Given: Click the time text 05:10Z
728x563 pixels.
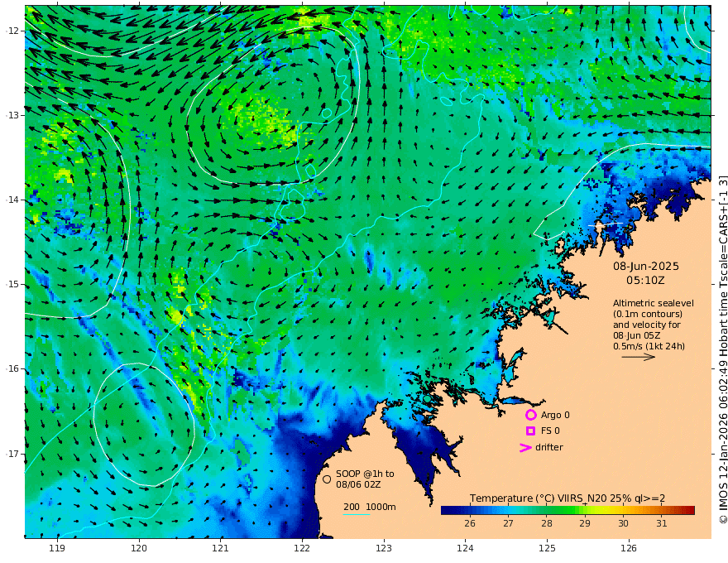Looking at the screenshot, I should (645, 281).
